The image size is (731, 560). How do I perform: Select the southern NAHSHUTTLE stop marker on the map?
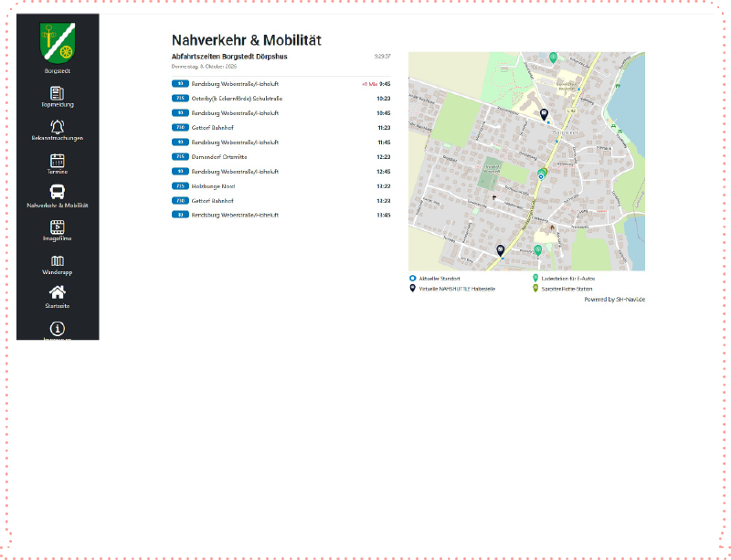501,251
